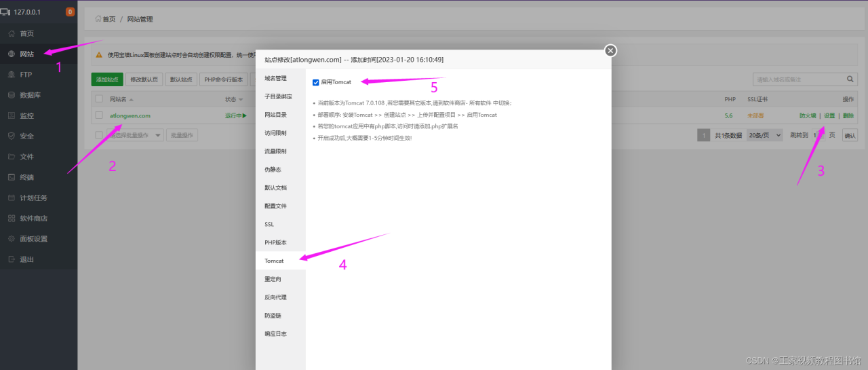
Task: Select the 域名管理 tab in dialog
Action: 281,78
